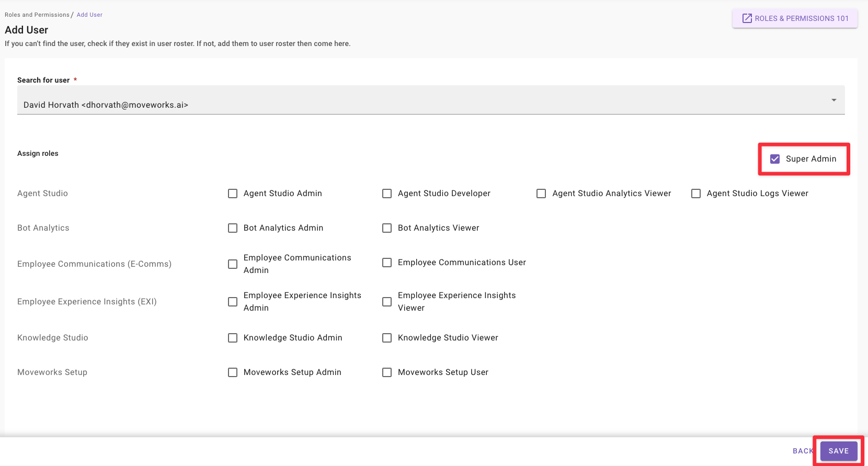This screenshot has width=868, height=466.
Task: Select the Agent Studio Logs Viewer checkbox
Action: click(696, 194)
